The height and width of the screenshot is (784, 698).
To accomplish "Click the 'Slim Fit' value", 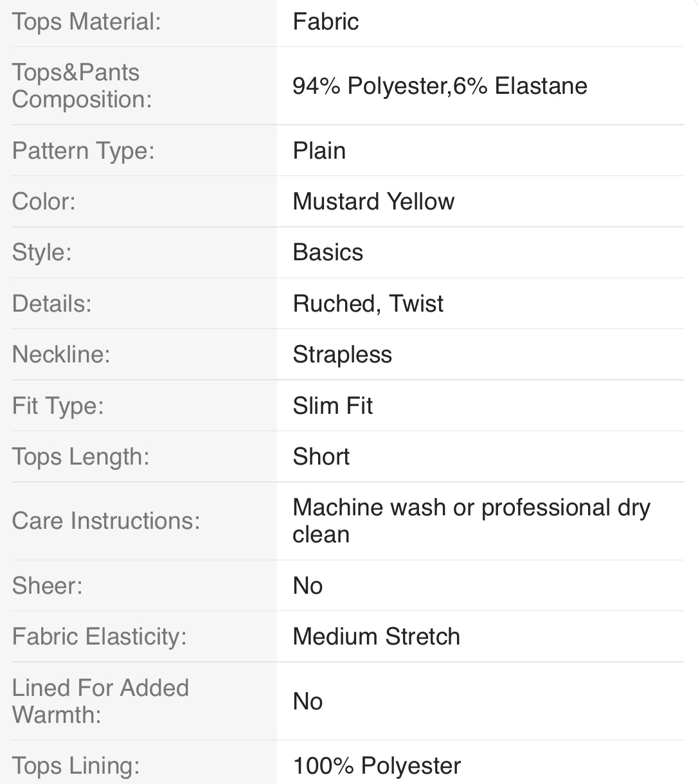I will point(332,406).
